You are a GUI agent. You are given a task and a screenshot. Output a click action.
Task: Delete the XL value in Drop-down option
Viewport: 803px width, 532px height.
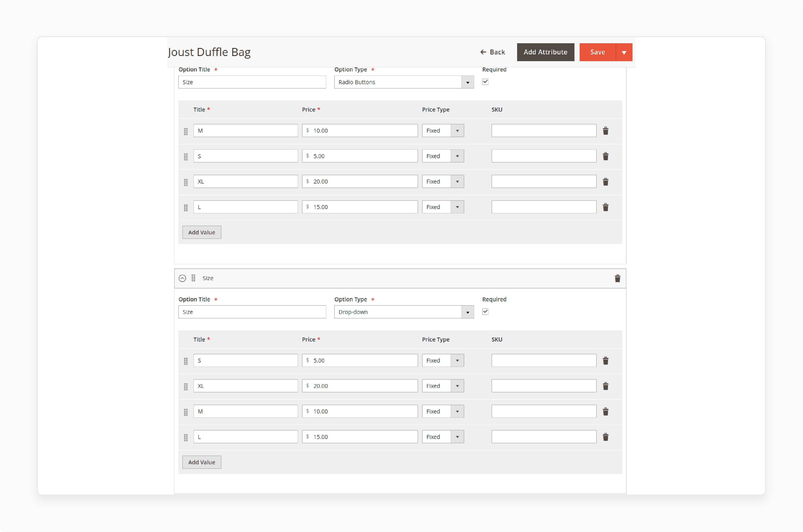point(605,386)
